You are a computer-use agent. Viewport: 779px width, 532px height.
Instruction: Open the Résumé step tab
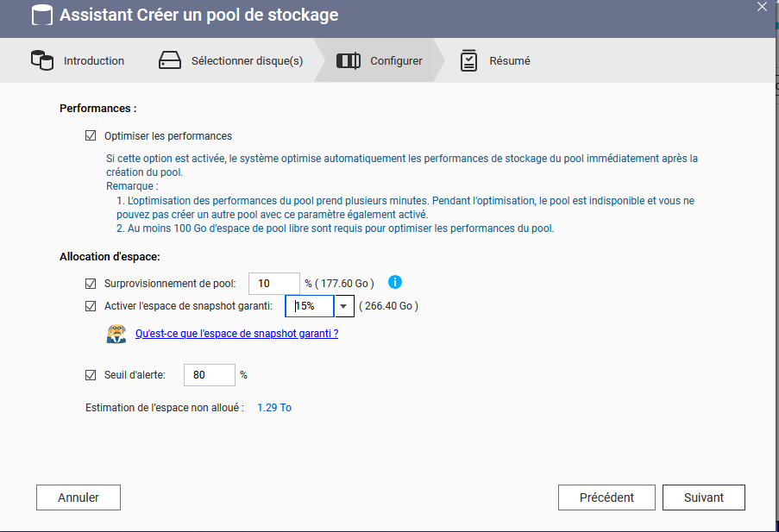click(x=509, y=61)
